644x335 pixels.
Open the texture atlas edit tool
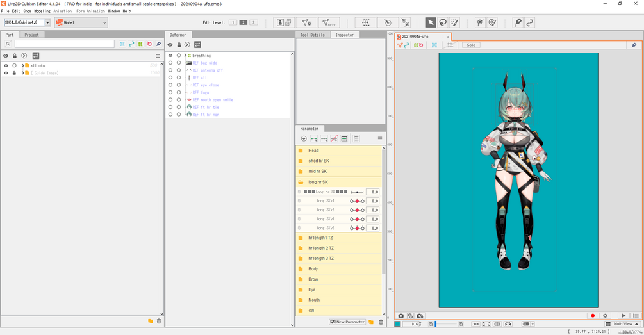click(x=284, y=22)
